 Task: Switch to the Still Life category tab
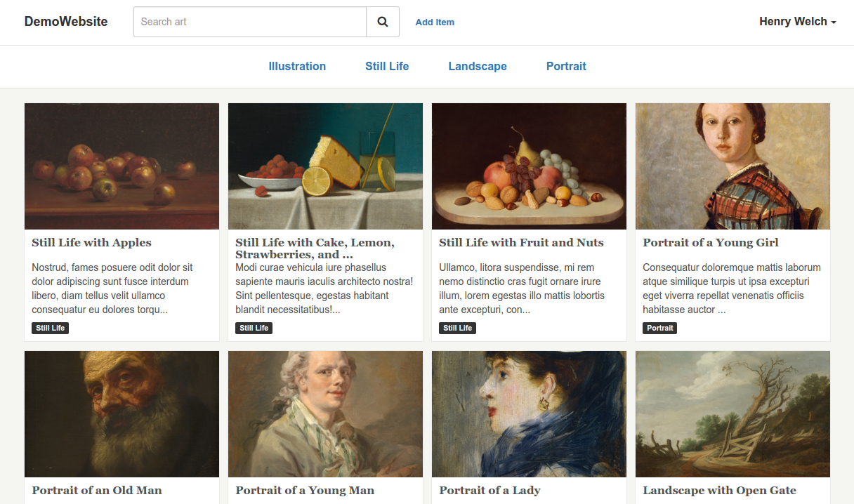coord(387,66)
